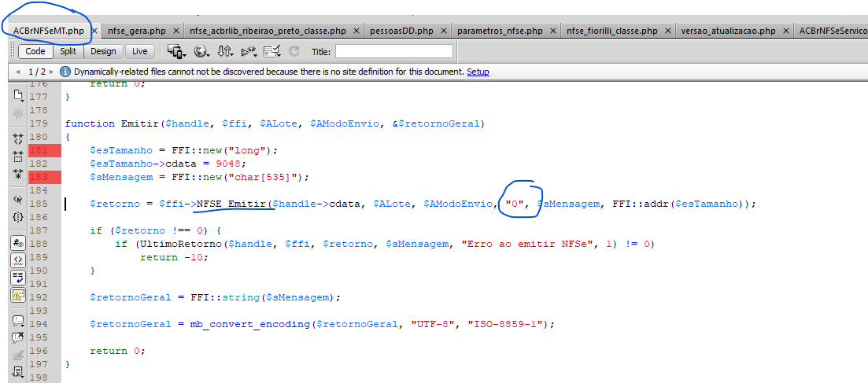Open the Multiscreen preview menu
The width and height of the screenshot is (868, 383).
(x=175, y=51)
